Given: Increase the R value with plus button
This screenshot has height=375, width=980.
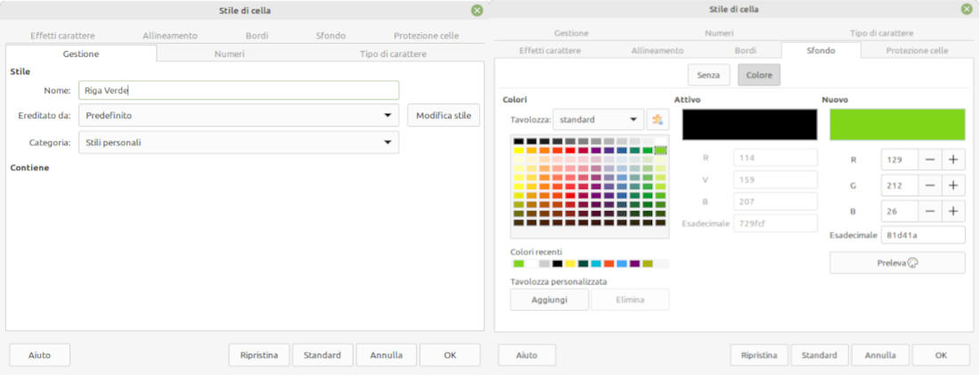Looking at the screenshot, I should coord(953,159).
